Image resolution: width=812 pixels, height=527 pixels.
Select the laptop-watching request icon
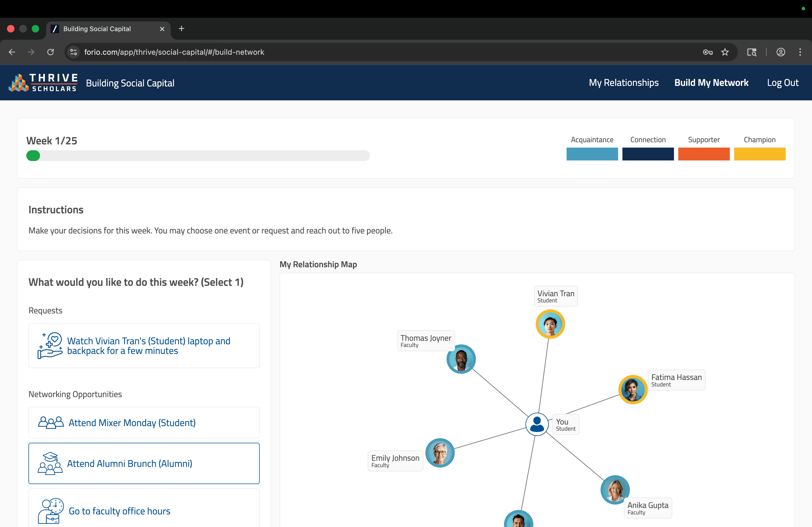50,345
